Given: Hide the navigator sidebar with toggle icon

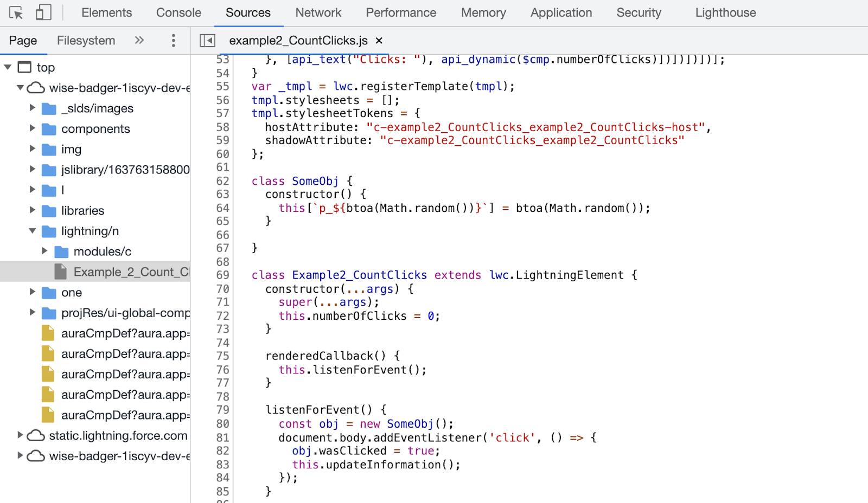Looking at the screenshot, I should click(207, 40).
